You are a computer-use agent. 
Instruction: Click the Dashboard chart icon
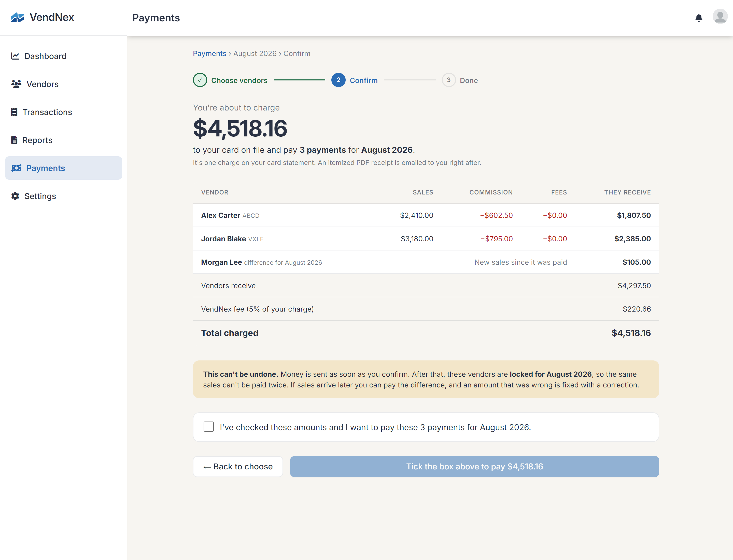[x=15, y=56]
